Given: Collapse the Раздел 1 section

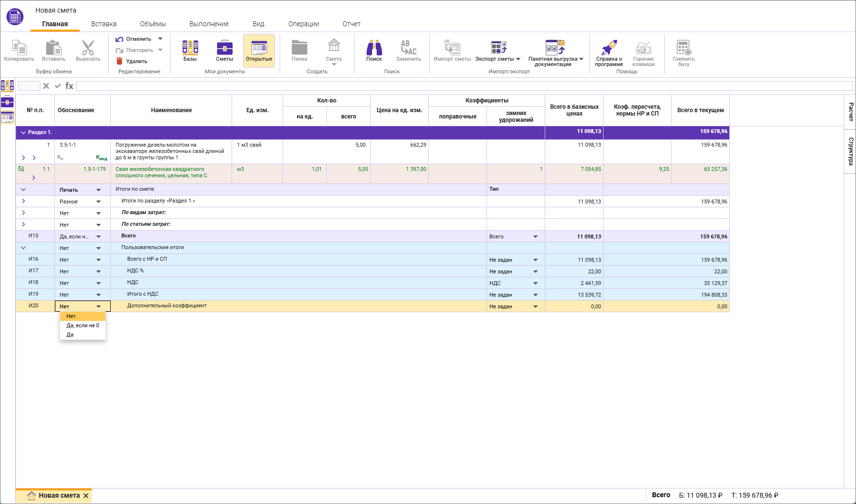Looking at the screenshot, I should point(23,133).
